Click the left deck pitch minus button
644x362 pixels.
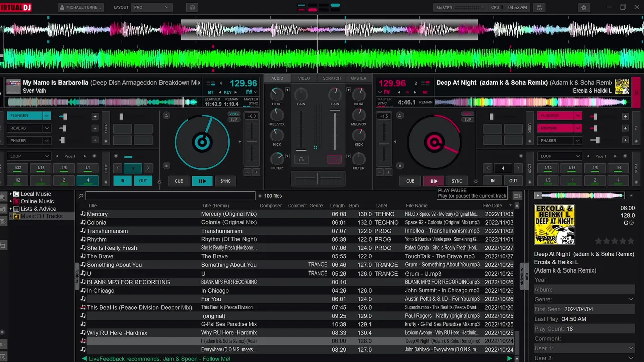pos(247,172)
